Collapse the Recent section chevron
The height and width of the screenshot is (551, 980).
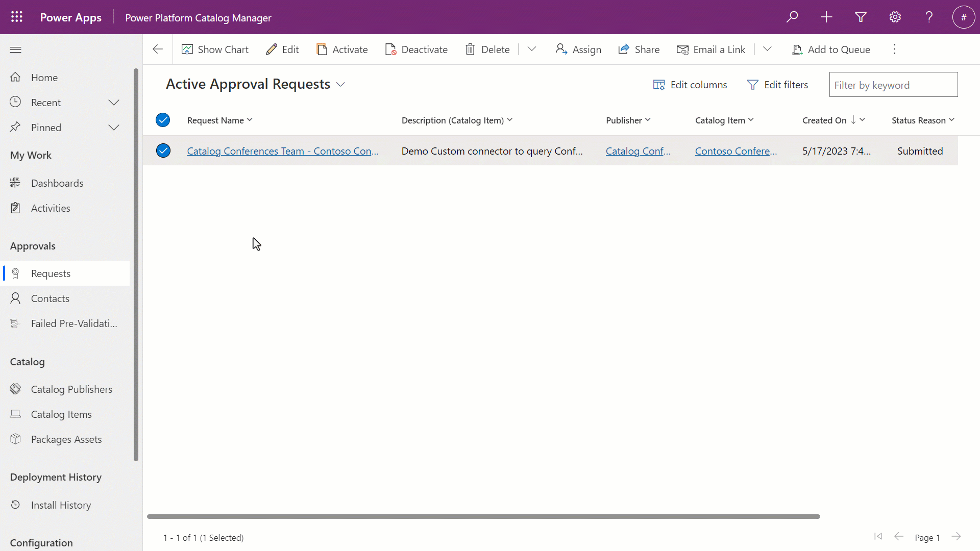tap(113, 102)
